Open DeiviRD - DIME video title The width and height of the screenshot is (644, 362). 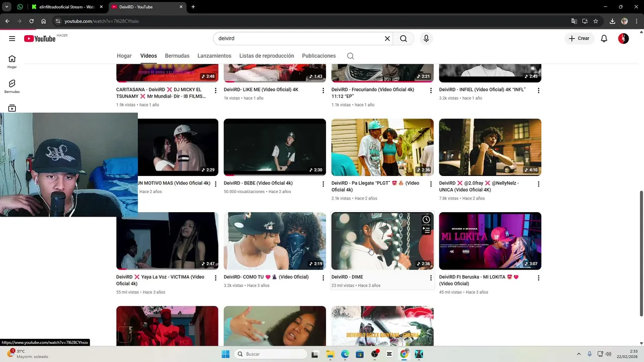pyautogui.click(x=347, y=277)
